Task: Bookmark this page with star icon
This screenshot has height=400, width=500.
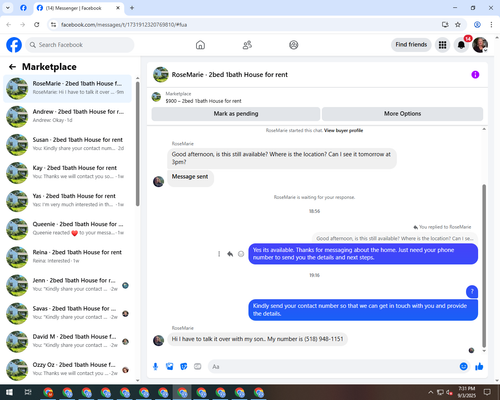Action: click(458, 25)
